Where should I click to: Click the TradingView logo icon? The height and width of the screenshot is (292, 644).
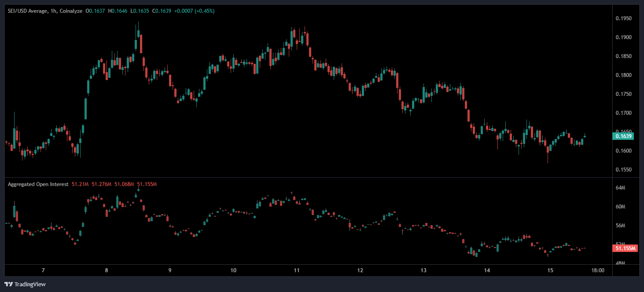8,284
